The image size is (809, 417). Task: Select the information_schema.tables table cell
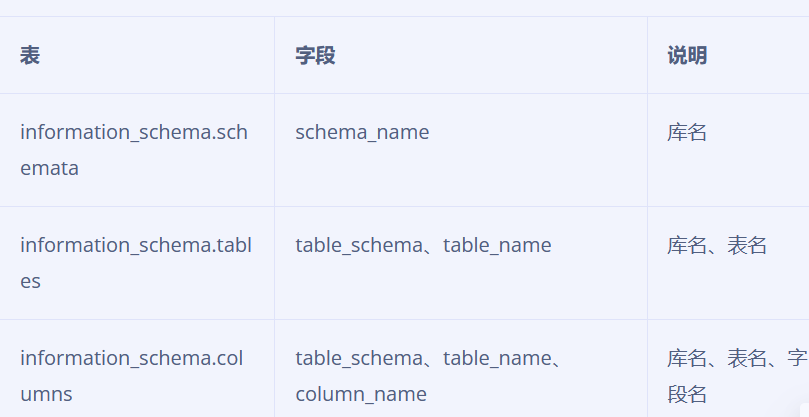136,263
